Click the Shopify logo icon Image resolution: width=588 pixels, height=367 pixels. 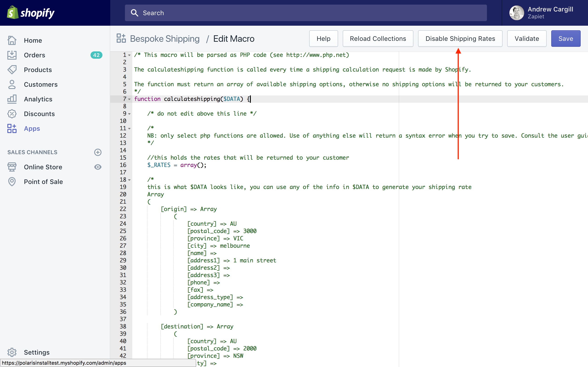13,13
